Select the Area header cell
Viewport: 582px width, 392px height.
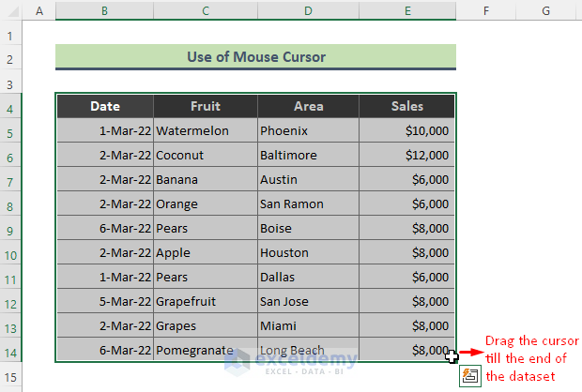(x=308, y=107)
